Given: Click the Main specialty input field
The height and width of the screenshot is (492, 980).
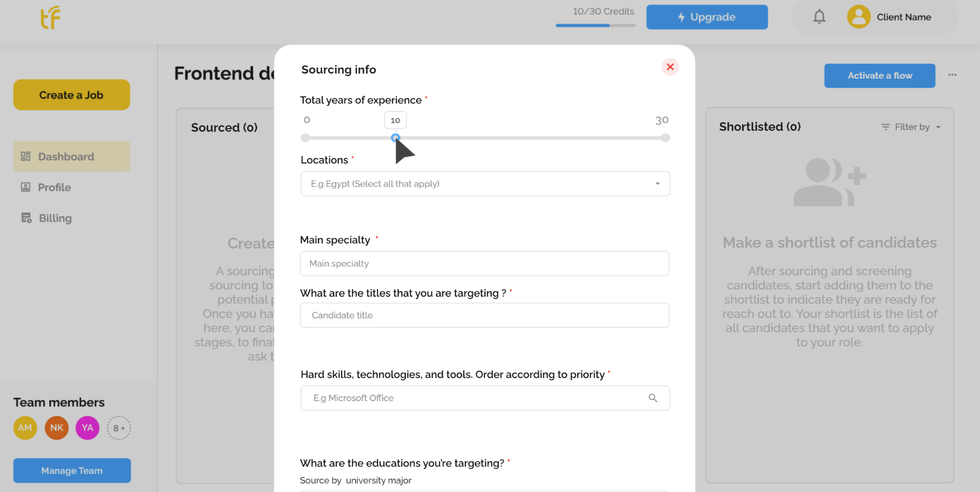Looking at the screenshot, I should pyautogui.click(x=484, y=264).
